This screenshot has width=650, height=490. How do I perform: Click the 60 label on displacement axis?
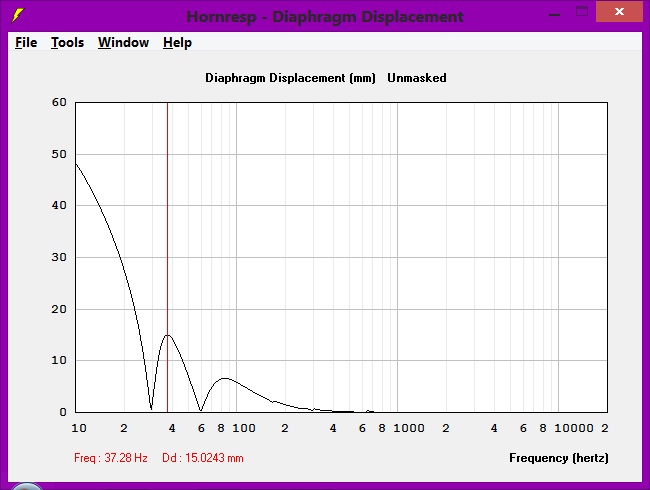(59, 102)
